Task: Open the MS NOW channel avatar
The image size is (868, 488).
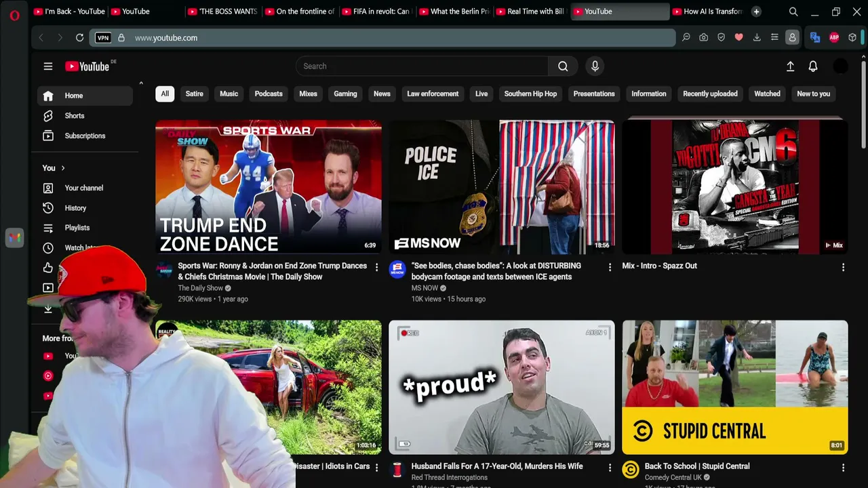Action: 397,269
